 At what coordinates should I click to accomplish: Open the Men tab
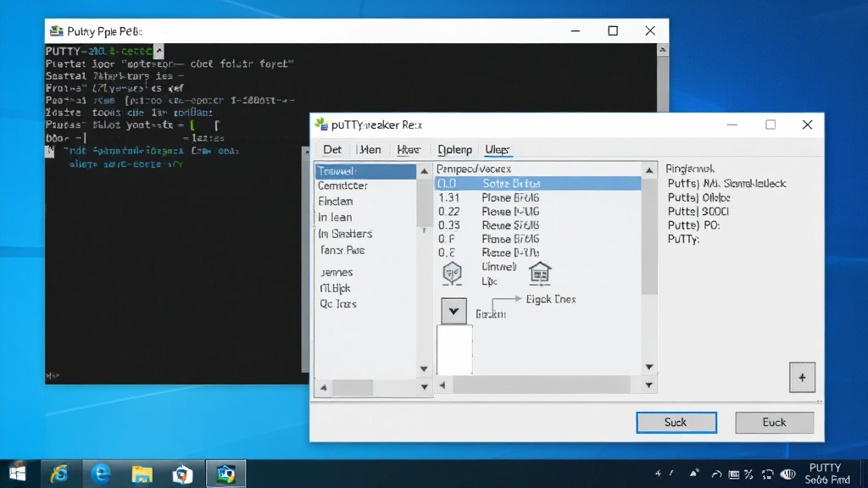(370, 149)
